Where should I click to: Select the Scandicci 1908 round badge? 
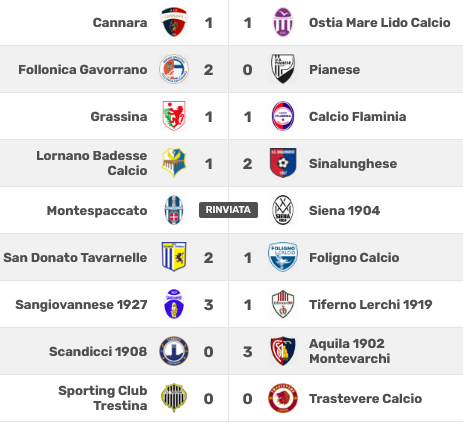pyautogui.click(x=174, y=351)
